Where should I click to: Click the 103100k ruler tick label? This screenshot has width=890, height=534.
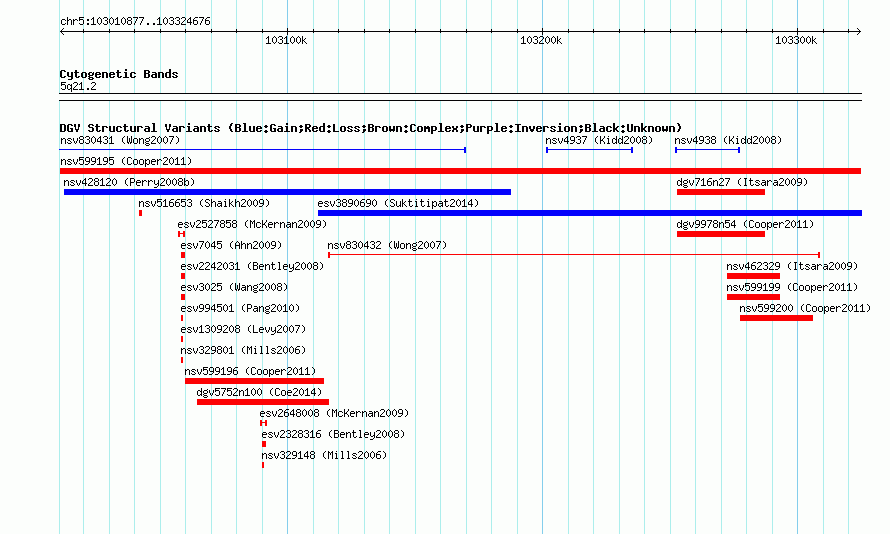(286, 40)
